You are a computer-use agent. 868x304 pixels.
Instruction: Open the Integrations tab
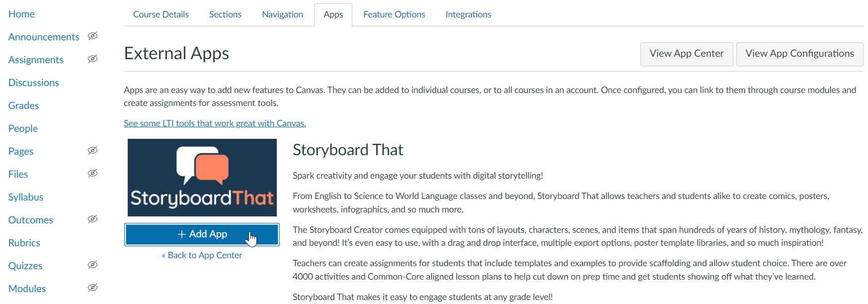click(469, 14)
